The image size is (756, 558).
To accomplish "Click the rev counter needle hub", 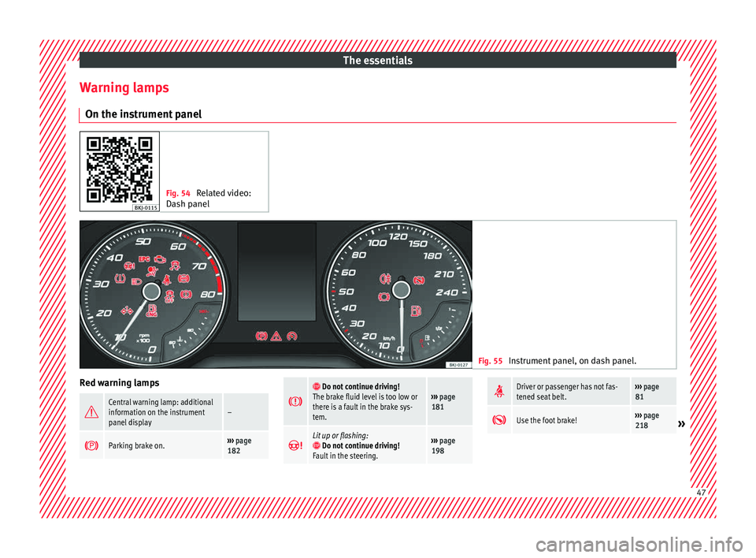I will coord(151,292).
